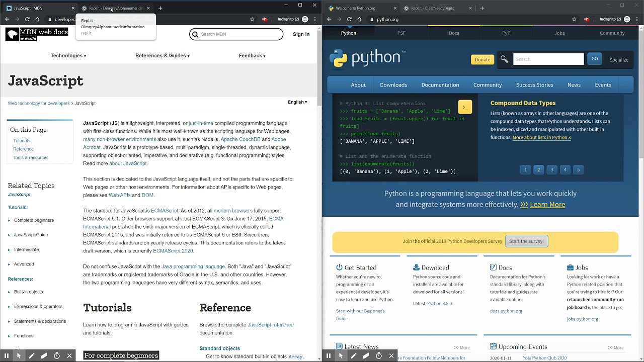Pause recording in left bottom recorder toolbar

7,355
